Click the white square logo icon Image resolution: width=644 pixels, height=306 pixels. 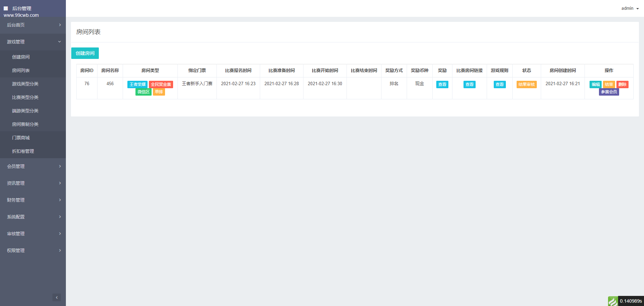point(6,8)
